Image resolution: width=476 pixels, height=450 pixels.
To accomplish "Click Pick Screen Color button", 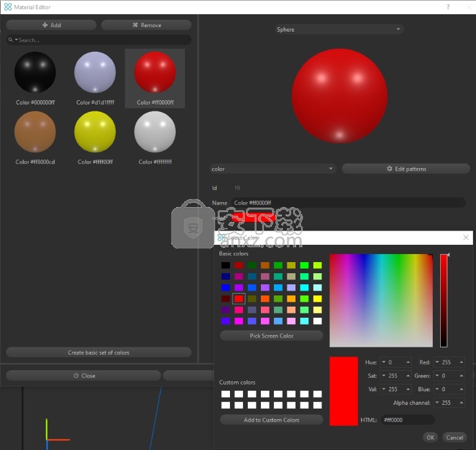I will point(271,336).
